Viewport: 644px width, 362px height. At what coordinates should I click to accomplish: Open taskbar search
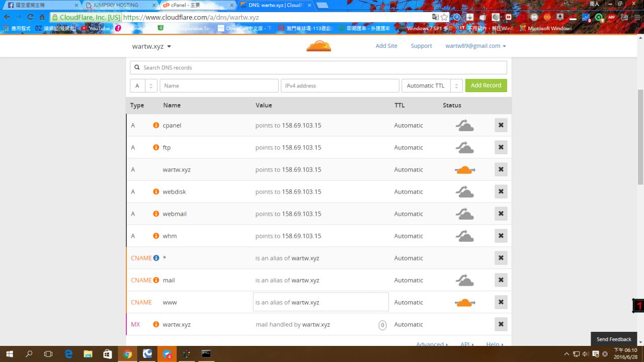click(x=29, y=354)
